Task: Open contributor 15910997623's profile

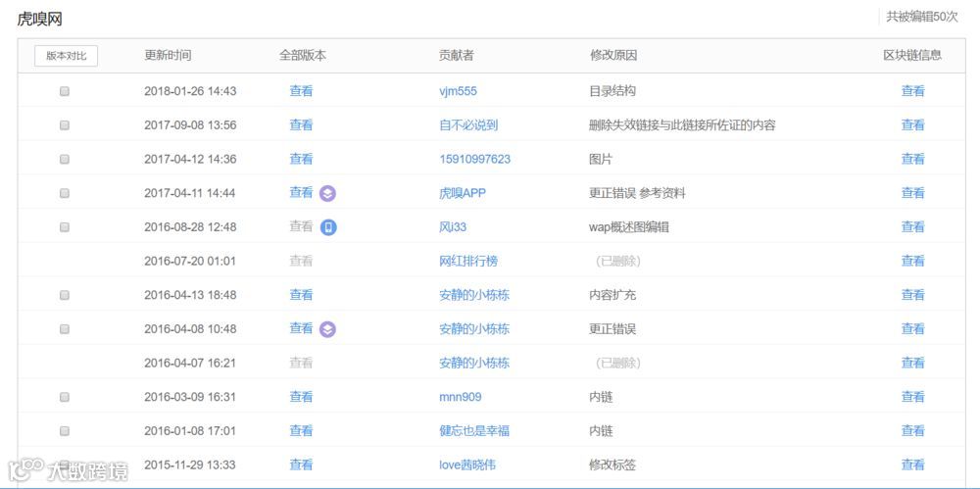Action: click(x=475, y=159)
